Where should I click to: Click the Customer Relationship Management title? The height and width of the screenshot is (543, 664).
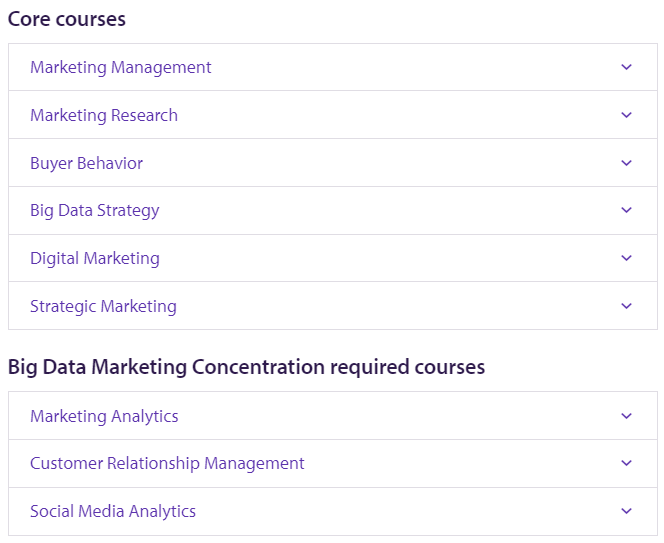point(167,463)
